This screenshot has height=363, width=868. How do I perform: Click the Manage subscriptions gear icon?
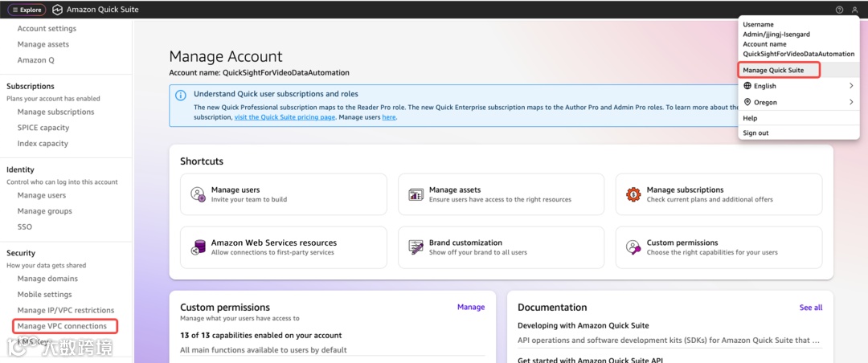(633, 194)
